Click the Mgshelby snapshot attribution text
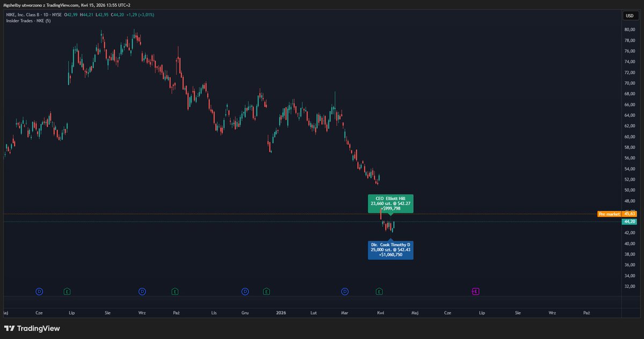 point(67,4)
